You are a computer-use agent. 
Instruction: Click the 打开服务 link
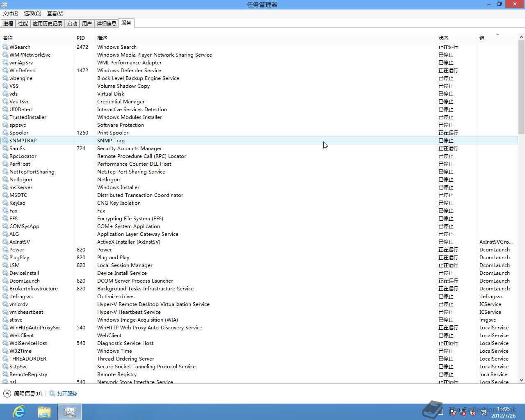point(67,393)
